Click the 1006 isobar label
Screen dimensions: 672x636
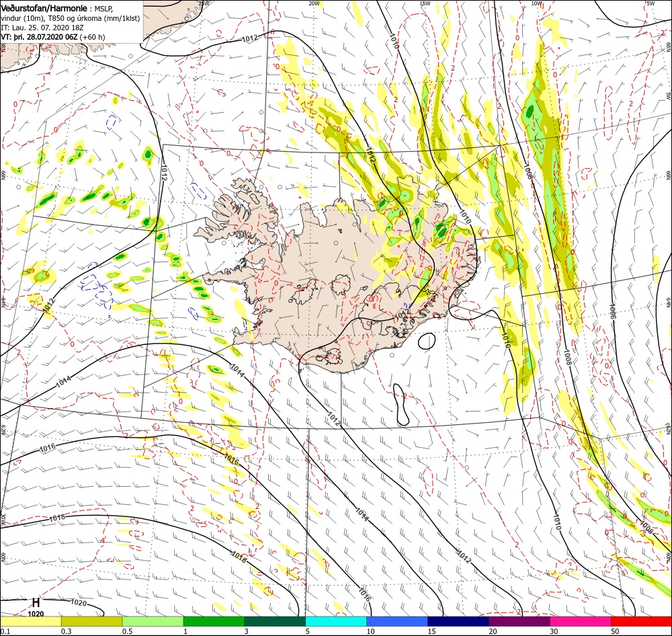point(613,310)
